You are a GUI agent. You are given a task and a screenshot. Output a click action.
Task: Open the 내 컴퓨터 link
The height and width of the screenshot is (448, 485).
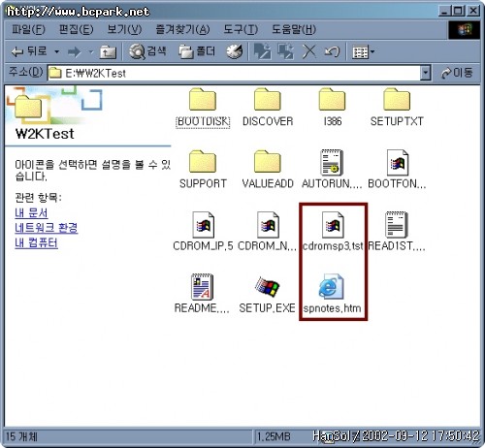coord(36,242)
